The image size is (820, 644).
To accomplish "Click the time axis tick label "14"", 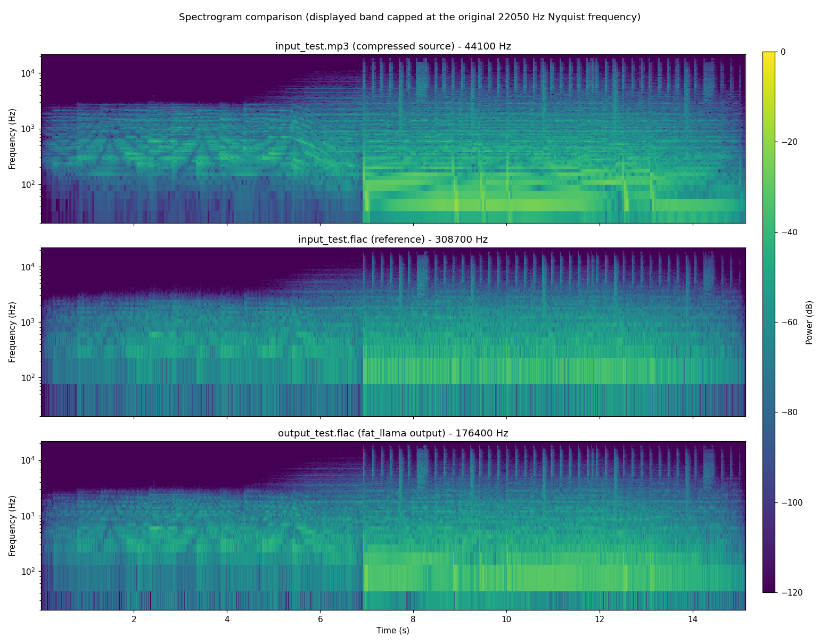I will tap(693, 620).
